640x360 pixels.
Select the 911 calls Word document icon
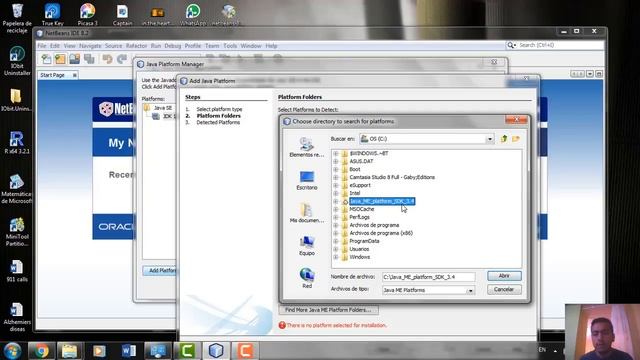[x=17, y=271]
